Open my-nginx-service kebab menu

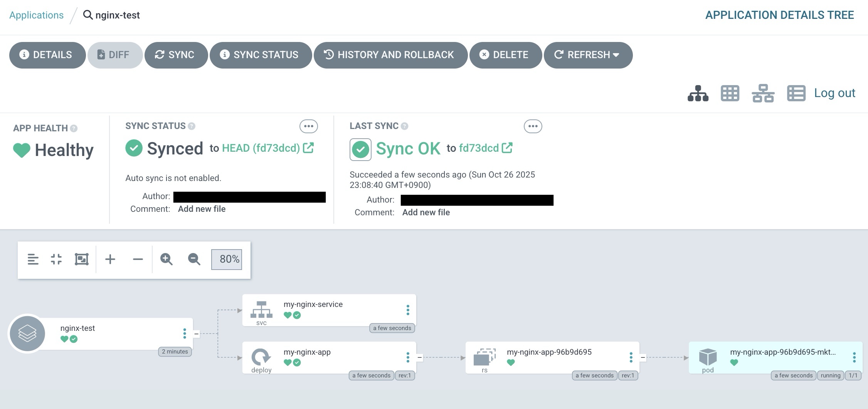click(x=408, y=310)
